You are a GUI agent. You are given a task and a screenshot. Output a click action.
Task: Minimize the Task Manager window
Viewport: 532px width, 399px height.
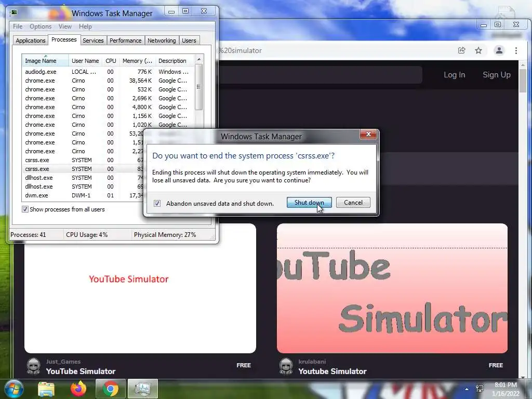pos(171,11)
